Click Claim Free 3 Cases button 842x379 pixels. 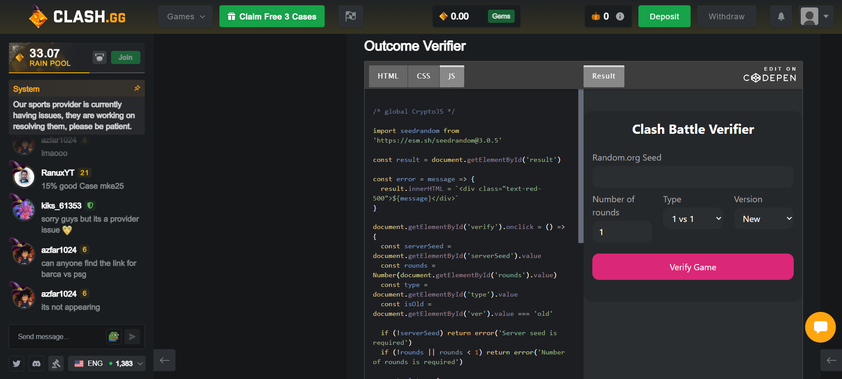tap(272, 17)
